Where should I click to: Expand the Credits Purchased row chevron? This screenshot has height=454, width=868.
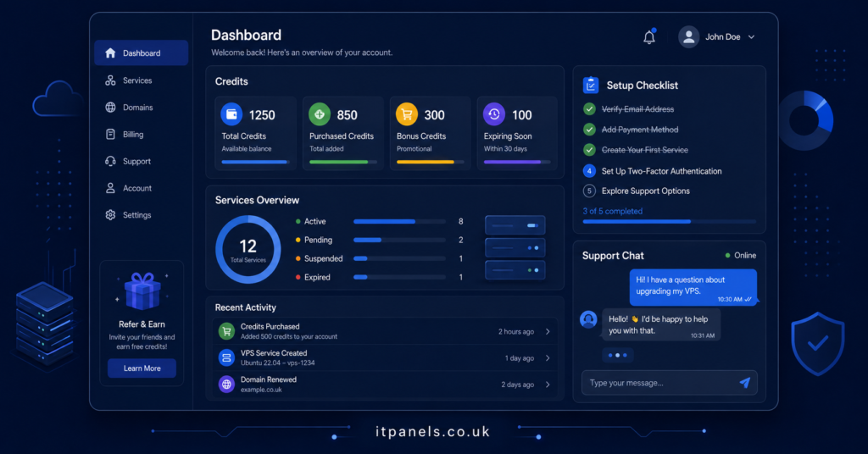point(548,332)
